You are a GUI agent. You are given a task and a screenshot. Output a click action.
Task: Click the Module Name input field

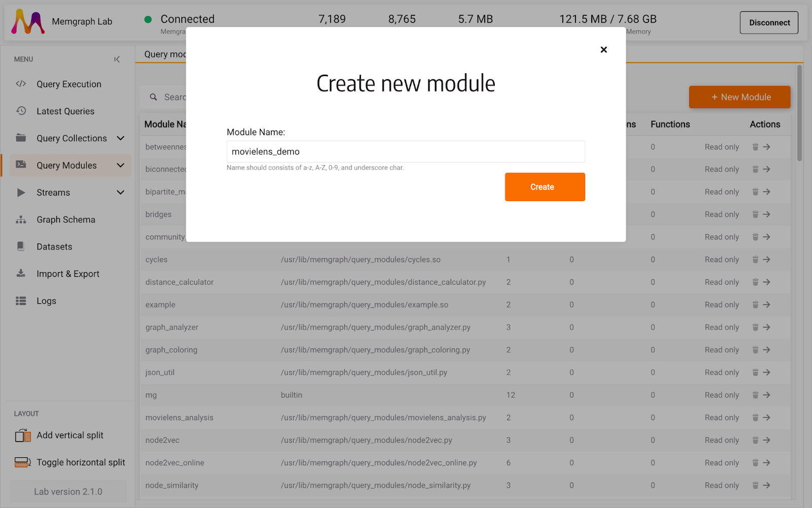coord(405,151)
